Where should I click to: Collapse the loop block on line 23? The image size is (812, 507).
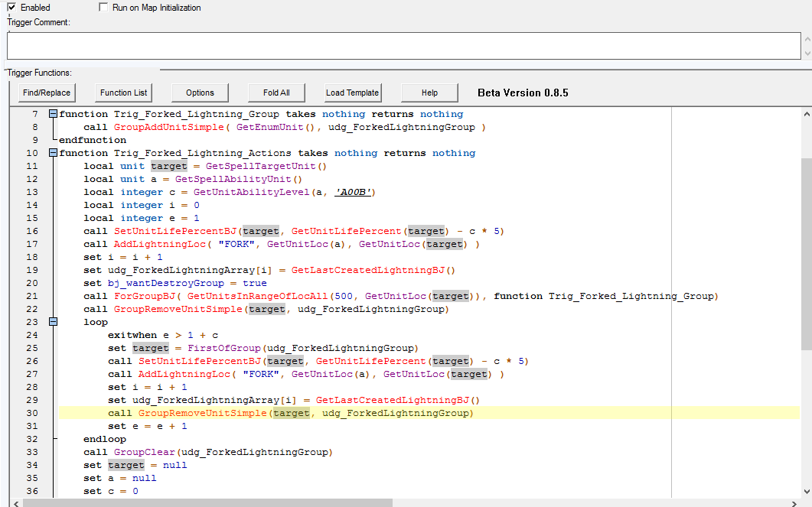tap(53, 322)
